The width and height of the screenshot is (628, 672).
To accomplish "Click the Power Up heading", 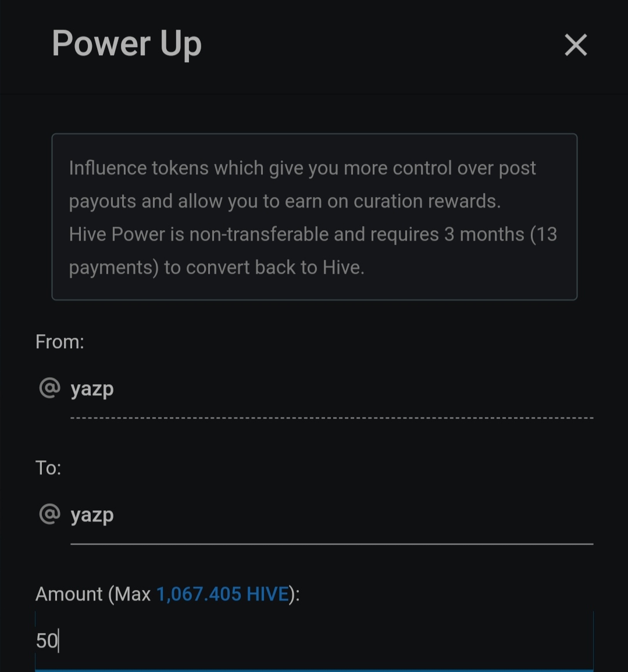I will 127,44.
